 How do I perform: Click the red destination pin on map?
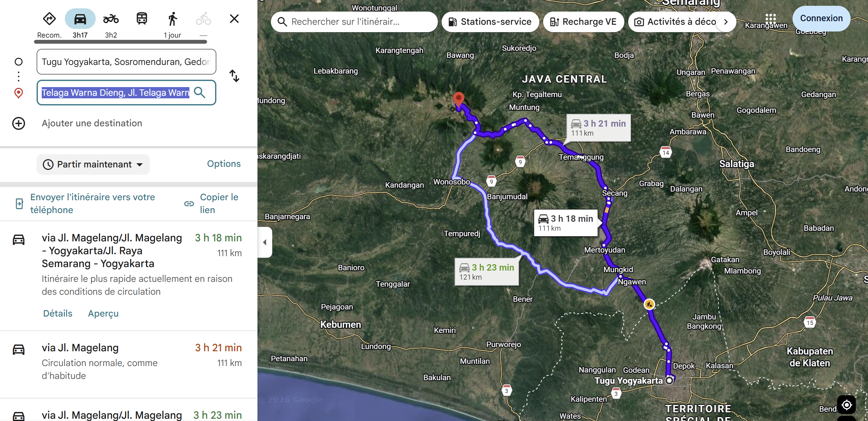tap(458, 100)
